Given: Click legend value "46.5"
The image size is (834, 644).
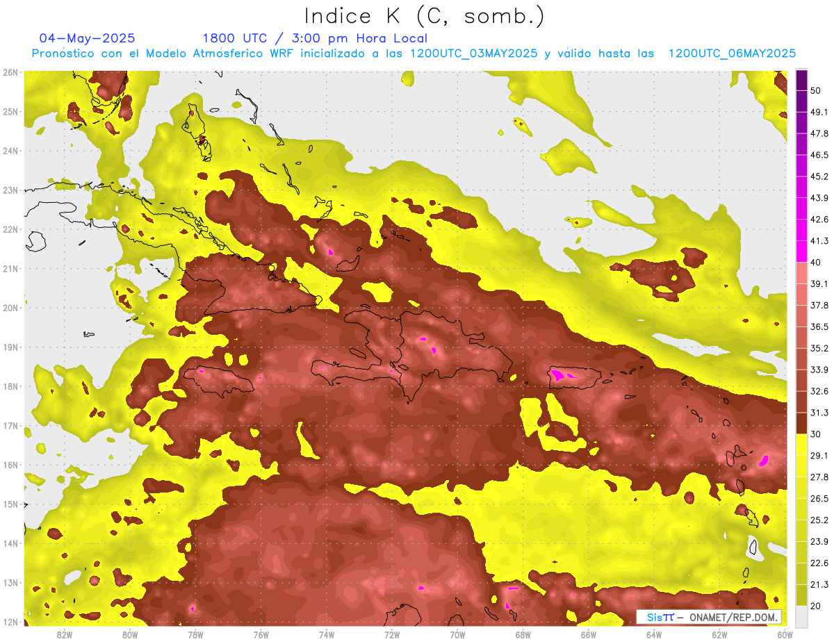Looking at the screenshot, I should click(x=819, y=155).
